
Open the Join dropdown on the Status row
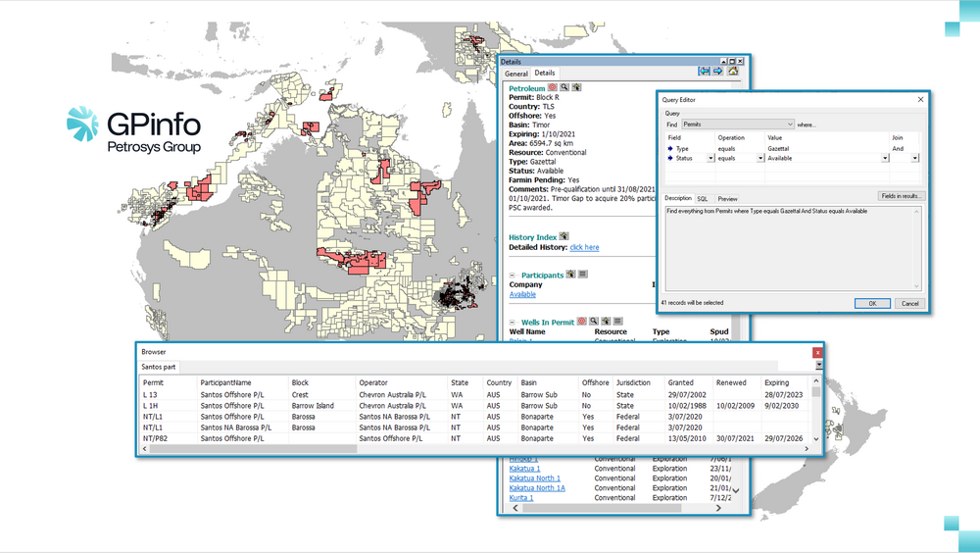pyautogui.click(x=915, y=158)
